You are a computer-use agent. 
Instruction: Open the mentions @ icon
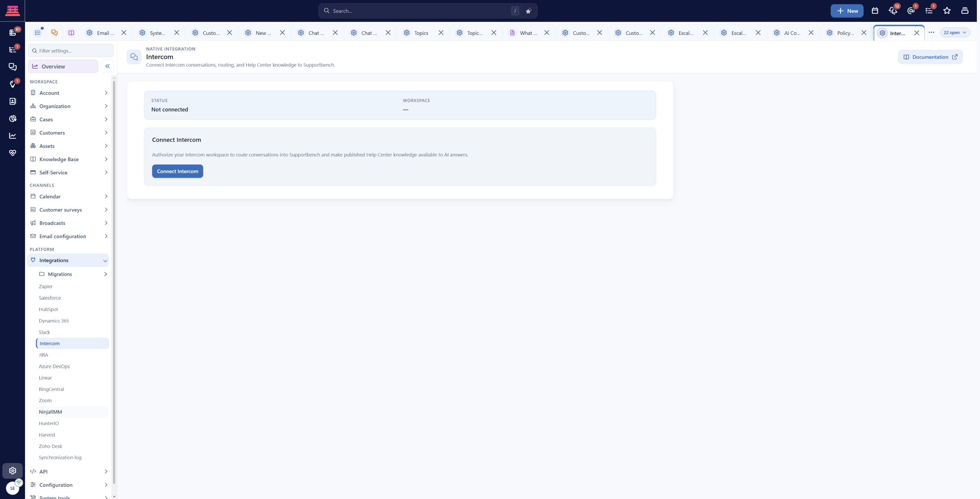(911, 11)
